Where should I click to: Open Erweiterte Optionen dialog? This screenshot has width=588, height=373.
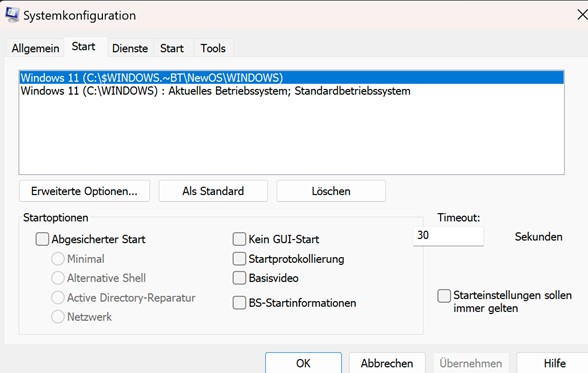click(84, 191)
